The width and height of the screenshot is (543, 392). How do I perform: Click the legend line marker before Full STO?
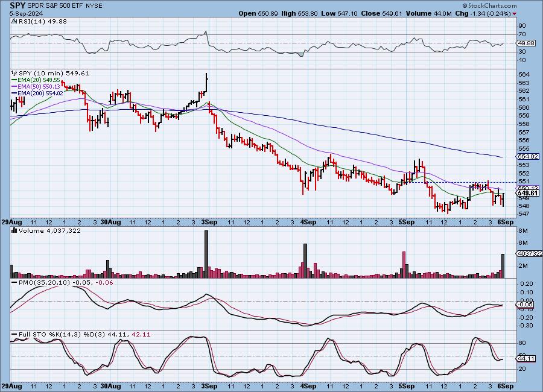(14, 335)
